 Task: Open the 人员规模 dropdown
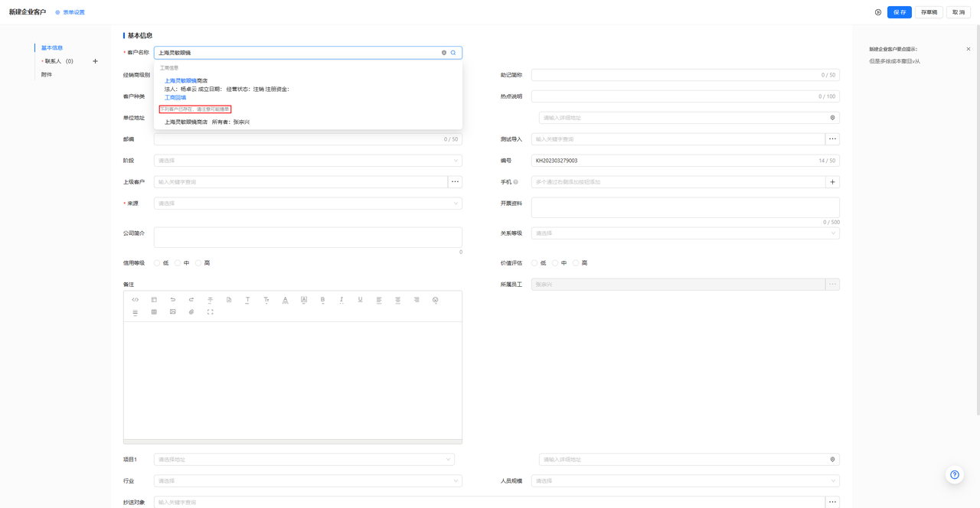pyautogui.click(x=685, y=481)
